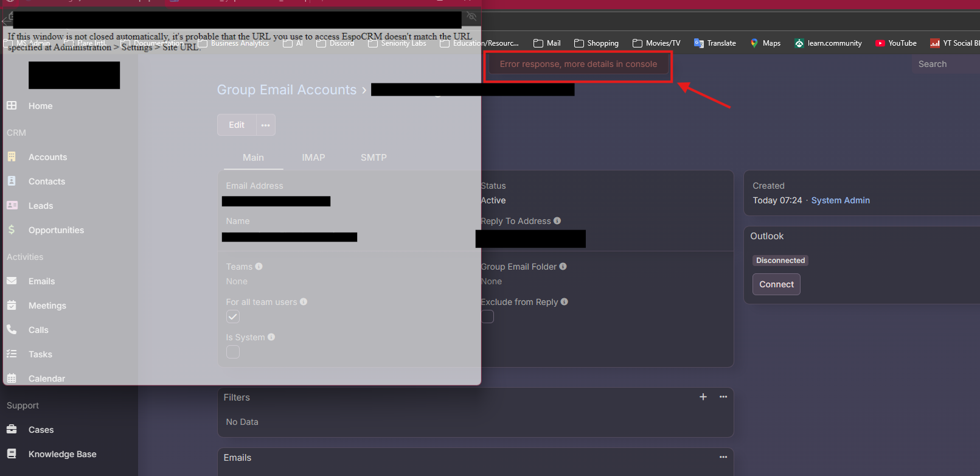Open Opportunities via the dollar icon
The height and width of the screenshot is (476, 980).
12,230
